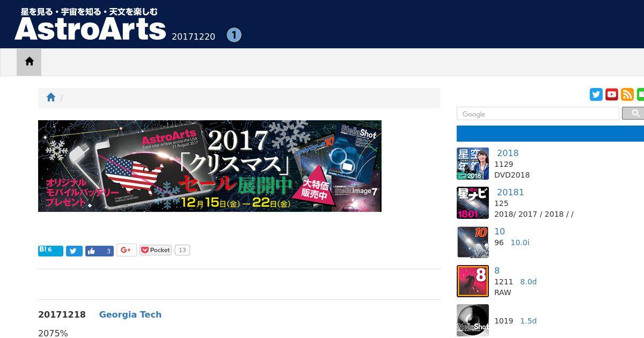Open the 20181 sidebar link
Viewport: 644px width, 338px height.
[510, 192]
